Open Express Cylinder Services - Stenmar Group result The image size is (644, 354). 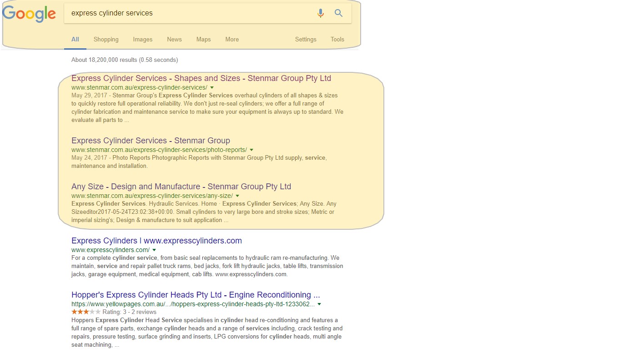151,141
